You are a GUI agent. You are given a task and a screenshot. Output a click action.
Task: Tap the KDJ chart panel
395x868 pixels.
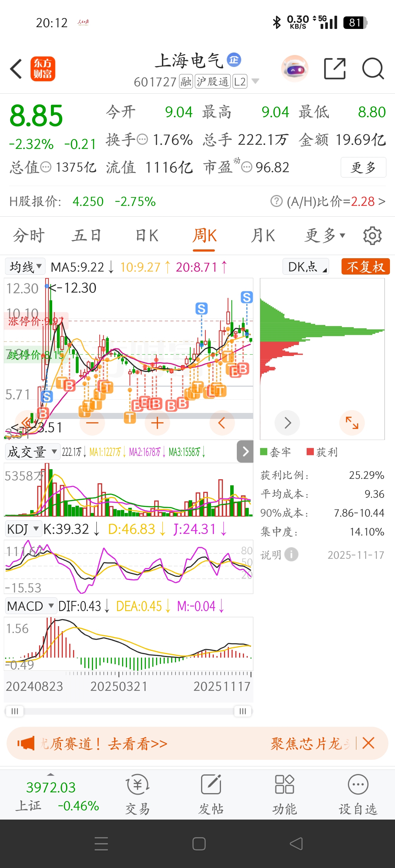[x=128, y=566]
